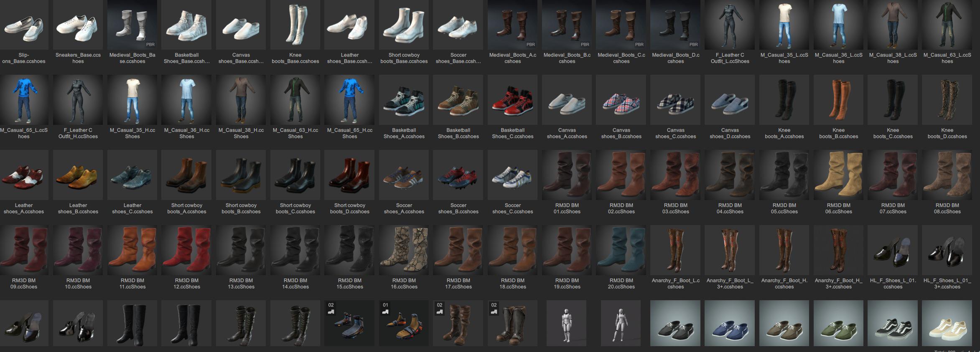Pick the Short cowboy boots_D item
Viewport: 980px width, 352px height.
[350, 176]
